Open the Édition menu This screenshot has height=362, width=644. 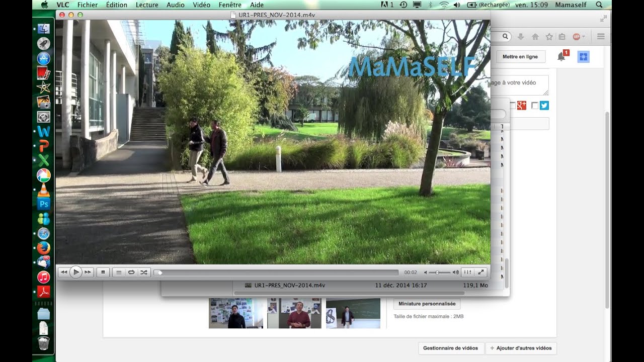tap(117, 5)
